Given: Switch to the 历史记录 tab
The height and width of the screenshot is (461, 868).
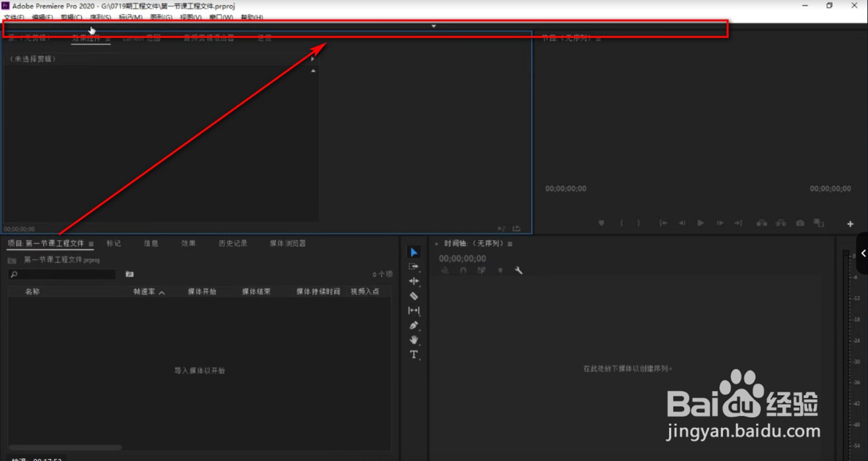Looking at the screenshot, I should [233, 244].
